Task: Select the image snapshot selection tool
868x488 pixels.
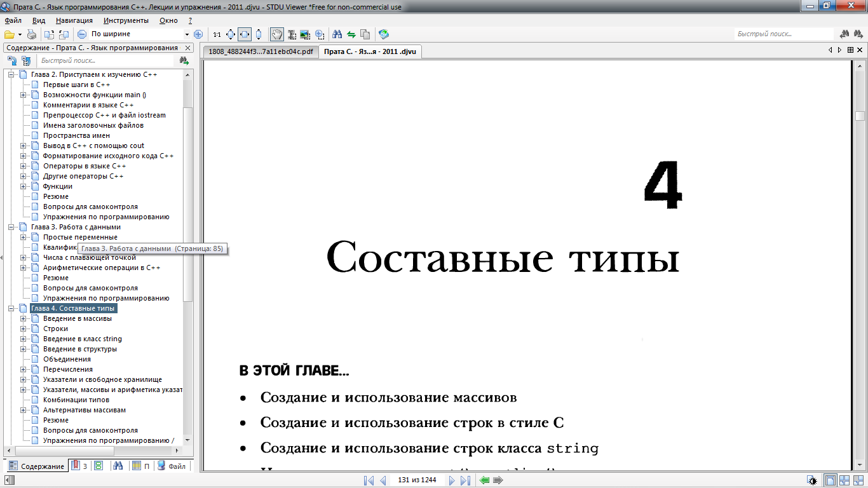Action: (305, 34)
